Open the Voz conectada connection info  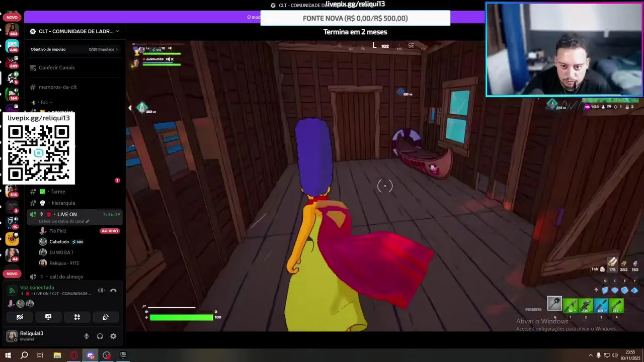click(x=37, y=288)
